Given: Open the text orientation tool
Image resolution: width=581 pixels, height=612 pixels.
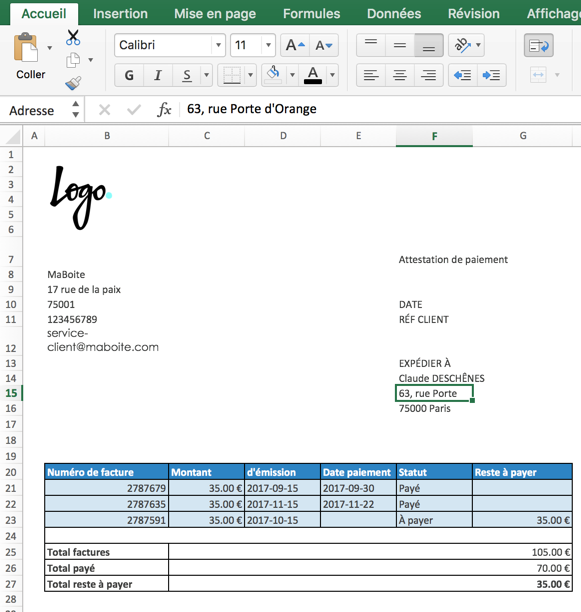Looking at the screenshot, I should (x=462, y=45).
